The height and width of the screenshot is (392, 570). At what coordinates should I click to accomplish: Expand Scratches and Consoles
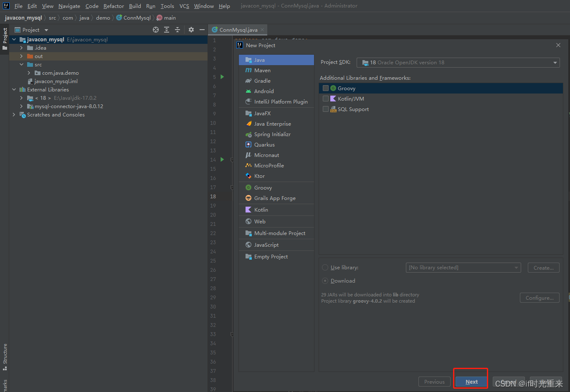click(x=14, y=115)
